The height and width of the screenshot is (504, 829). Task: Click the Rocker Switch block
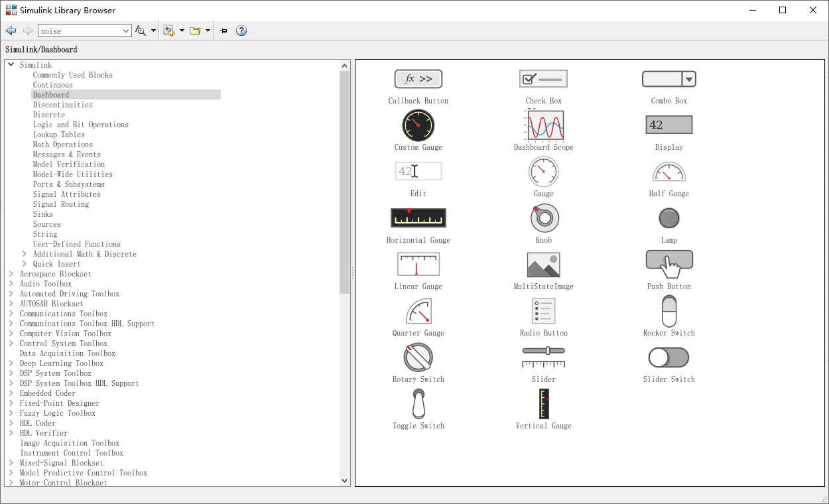669,310
